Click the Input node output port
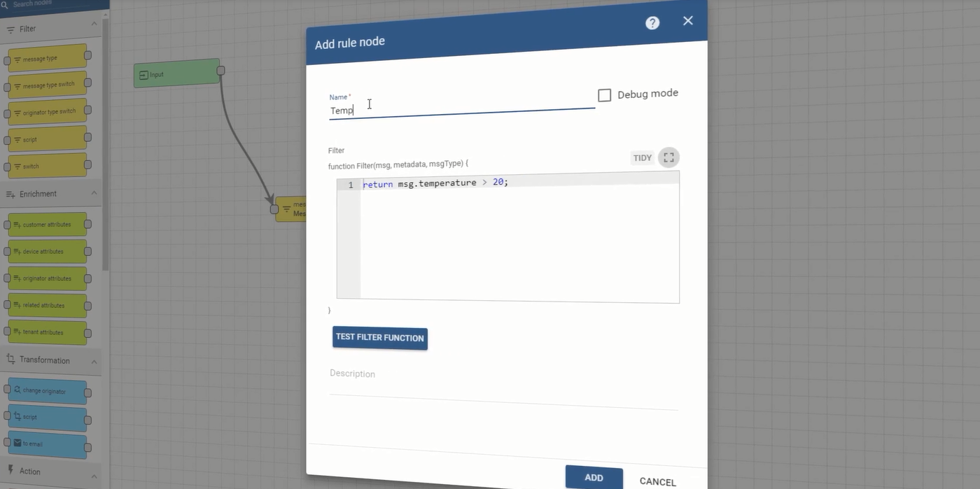The image size is (980, 489). (x=221, y=71)
